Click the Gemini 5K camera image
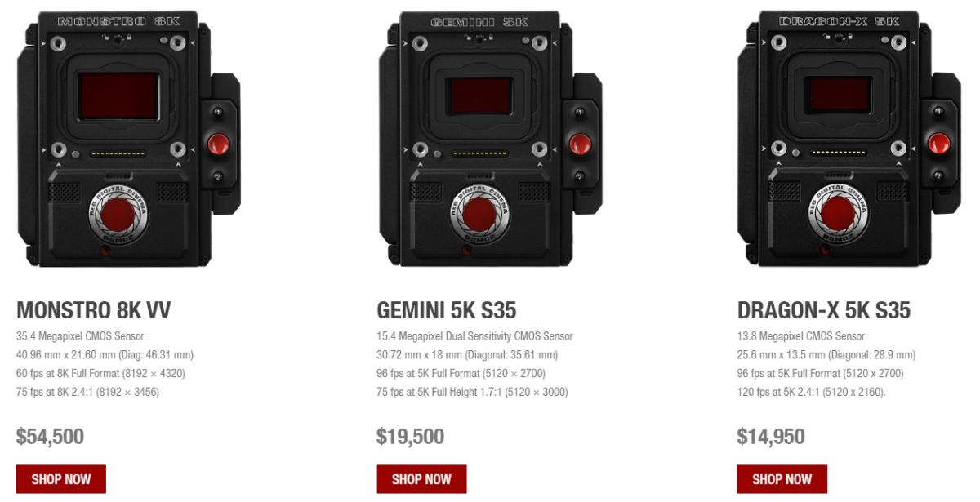 coord(489,139)
